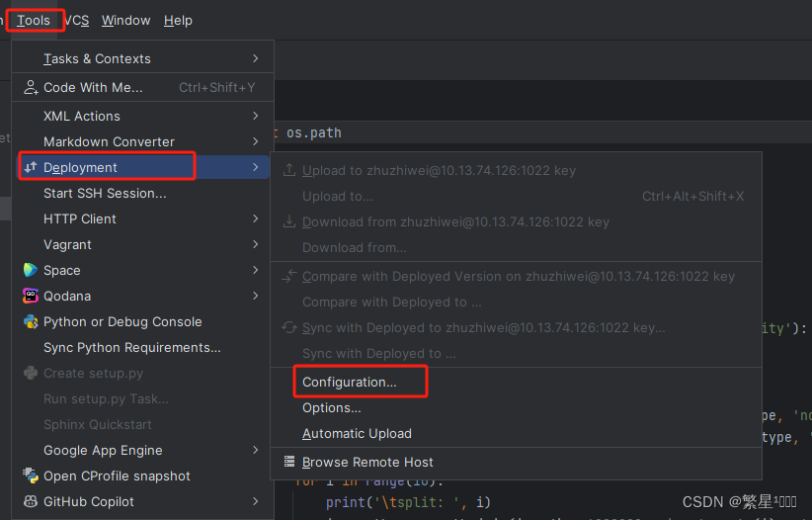Viewport: 812px width, 520px height.
Task: Expand Markdown Converter submenu arrow
Action: coord(255,141)
